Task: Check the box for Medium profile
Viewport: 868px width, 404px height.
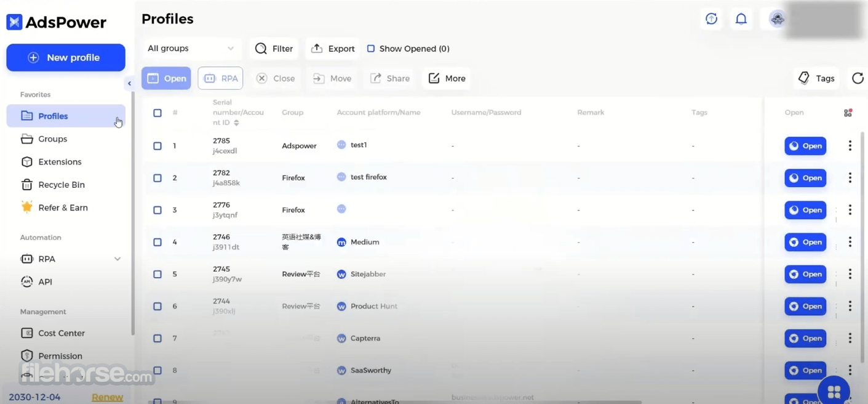Action: [x=157, y=242]
